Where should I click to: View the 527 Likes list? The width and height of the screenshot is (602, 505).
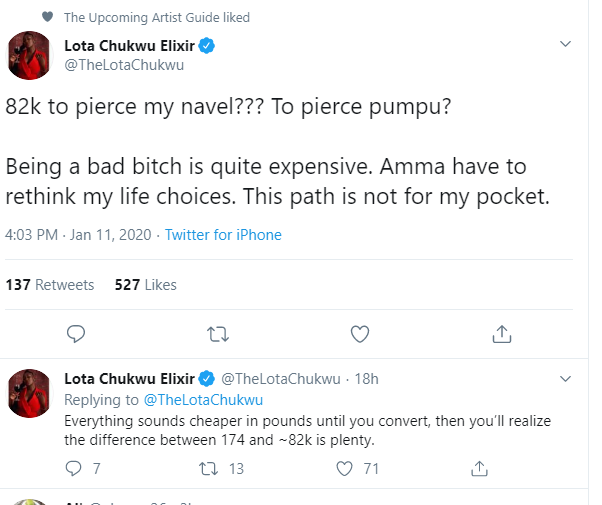click(145, 285)
